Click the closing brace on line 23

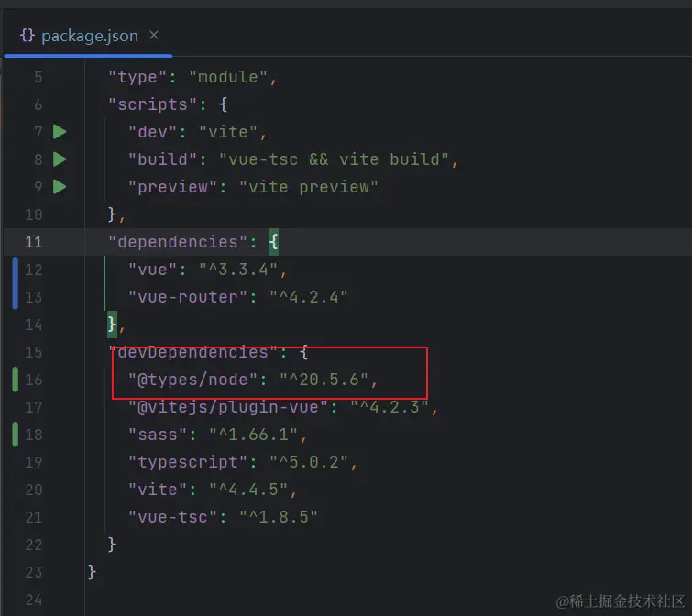click(92, 572)
